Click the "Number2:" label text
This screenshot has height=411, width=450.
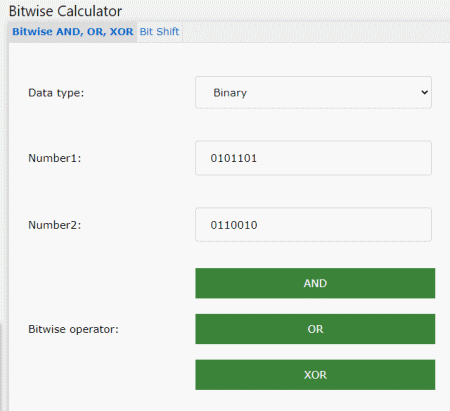pos(55,225)
